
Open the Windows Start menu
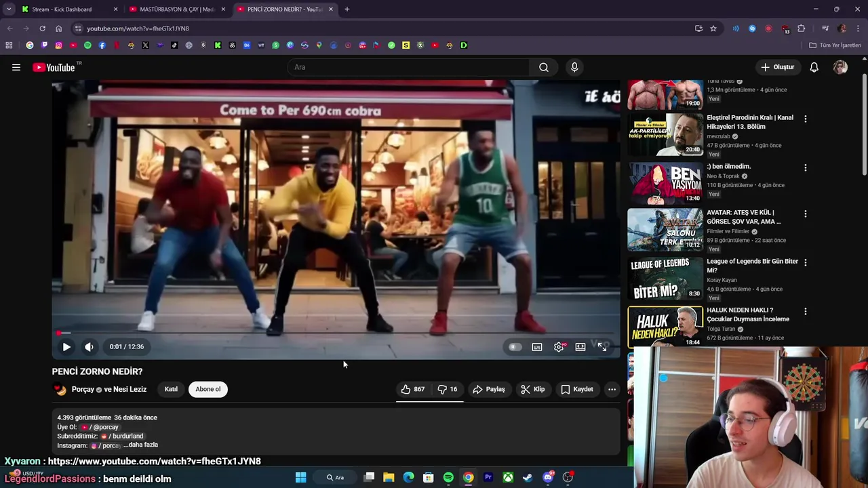pos(300,477)
